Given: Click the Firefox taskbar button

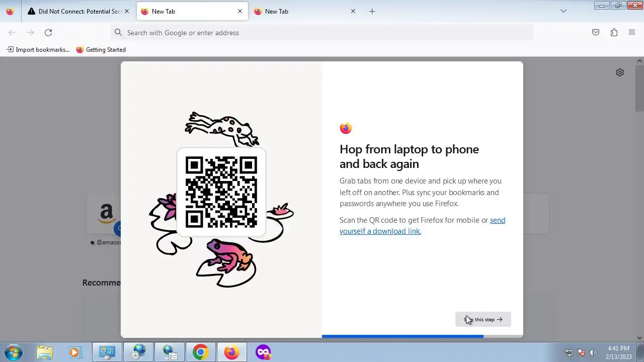Looking at the screenshot, I should tap(231, 352).
